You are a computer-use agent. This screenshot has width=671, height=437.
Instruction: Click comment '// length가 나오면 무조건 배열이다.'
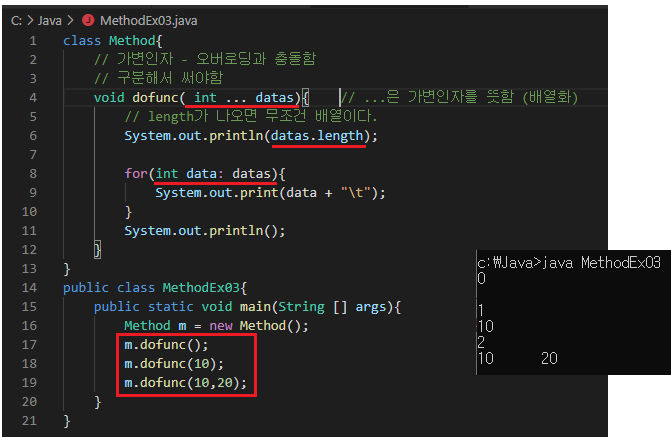point(251,116)
